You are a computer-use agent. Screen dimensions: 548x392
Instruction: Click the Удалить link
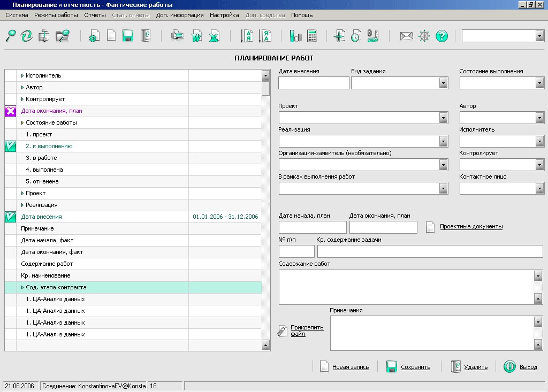pos(476,367)
